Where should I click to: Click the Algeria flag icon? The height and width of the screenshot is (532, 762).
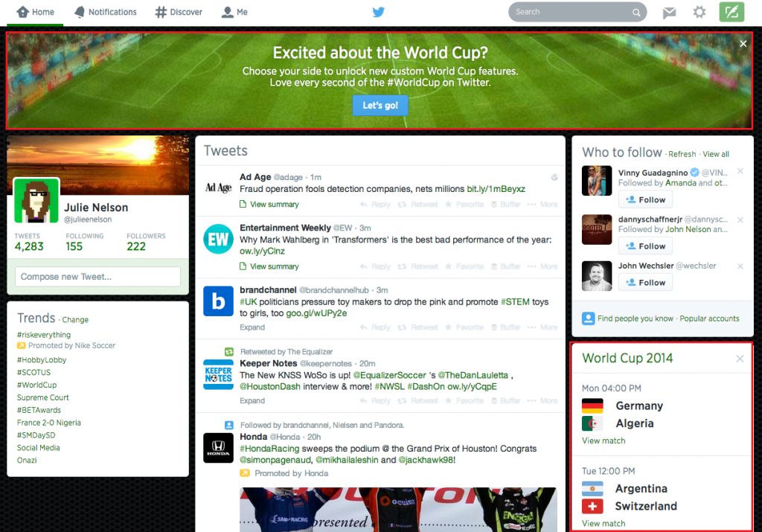click(592, 423)
